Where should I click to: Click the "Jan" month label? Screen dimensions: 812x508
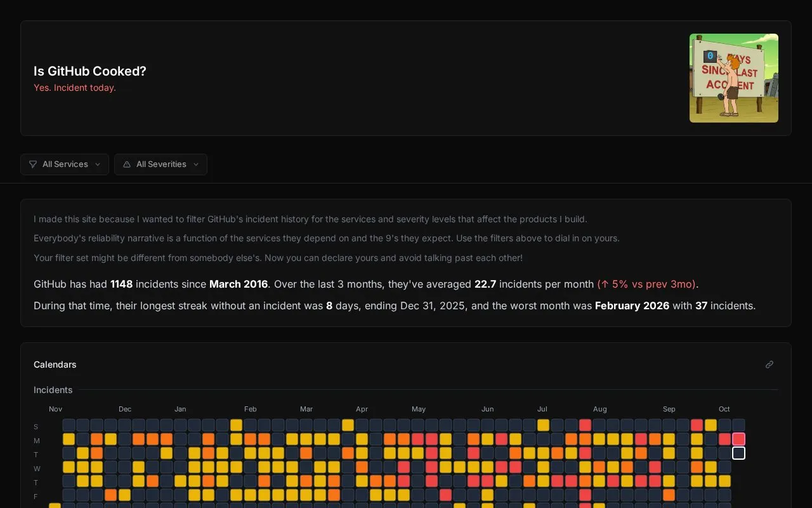coord(180,409)
